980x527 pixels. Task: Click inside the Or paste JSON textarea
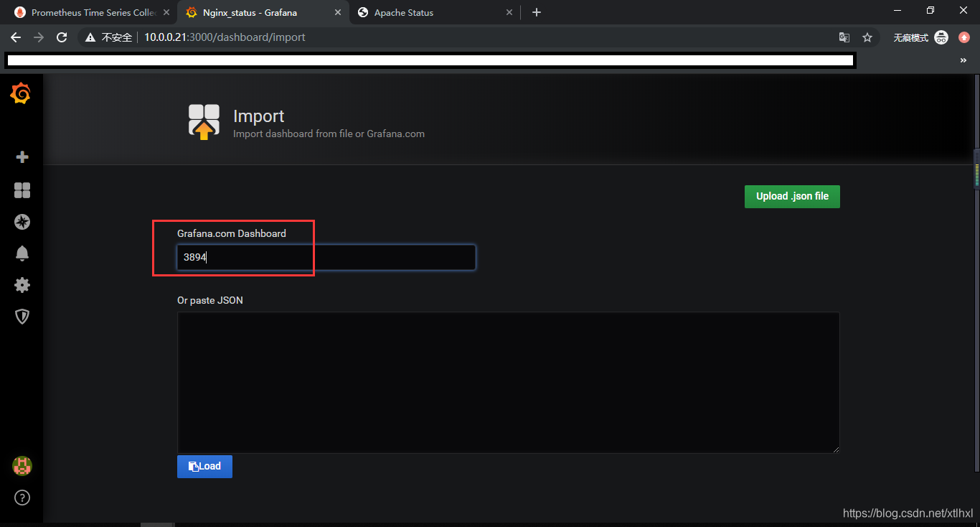pyautogui.click(x=508, y=382)
